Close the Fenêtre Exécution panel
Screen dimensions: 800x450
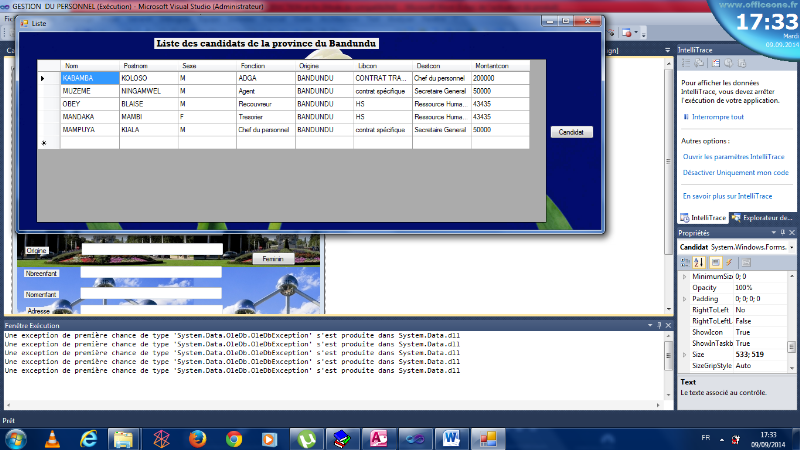[668, 325]
